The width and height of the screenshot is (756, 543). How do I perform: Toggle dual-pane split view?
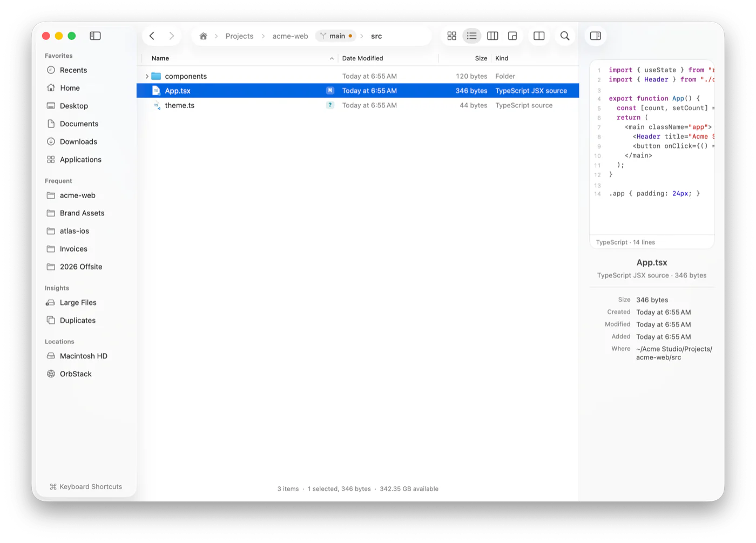[x=539, y=36]
